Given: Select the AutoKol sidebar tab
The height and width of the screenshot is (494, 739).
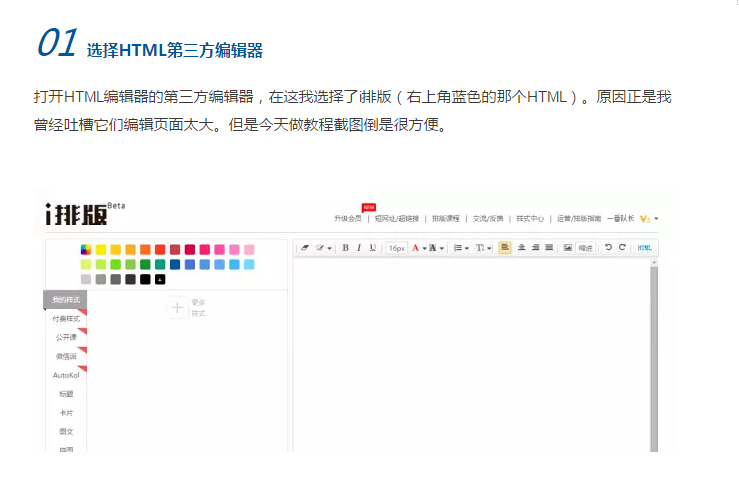Looking at the screenshot, I should pos(66,375).
